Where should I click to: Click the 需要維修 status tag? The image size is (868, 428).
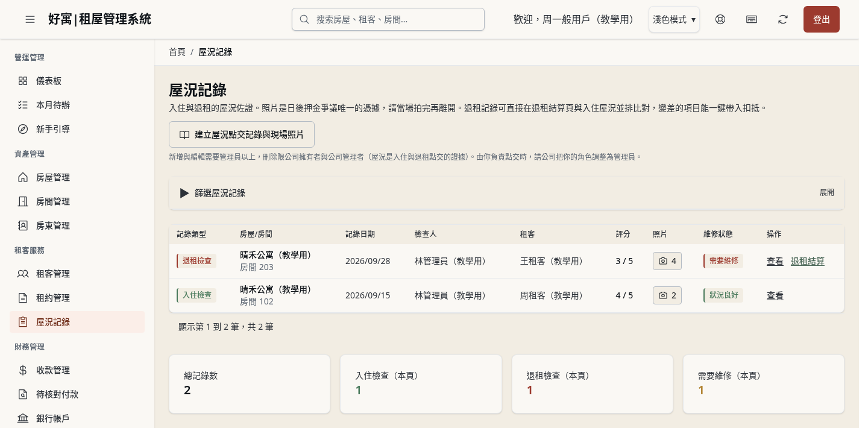pyautogui.click(x=723, y=261)
